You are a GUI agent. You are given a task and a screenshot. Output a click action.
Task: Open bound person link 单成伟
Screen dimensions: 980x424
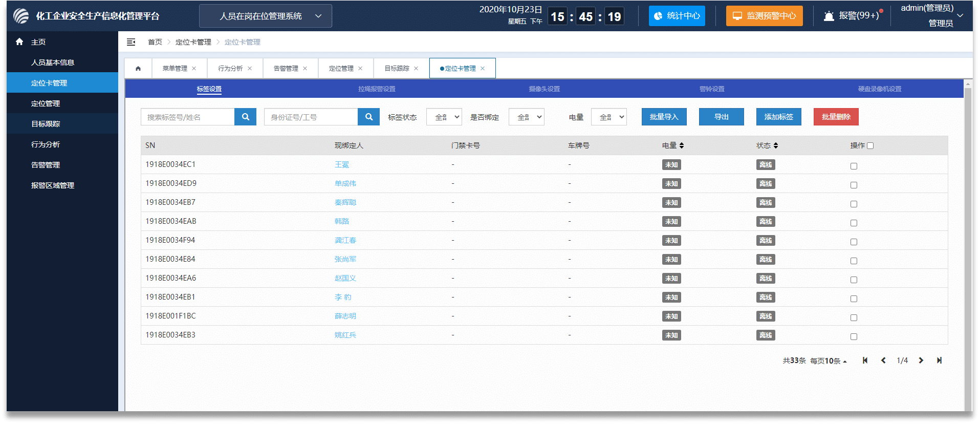[345, 183]
